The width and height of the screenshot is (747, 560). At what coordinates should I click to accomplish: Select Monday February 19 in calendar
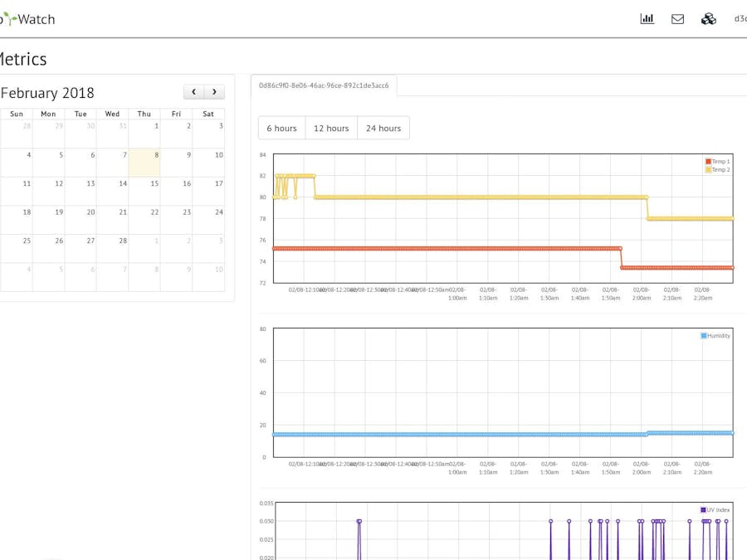point(49,220)
